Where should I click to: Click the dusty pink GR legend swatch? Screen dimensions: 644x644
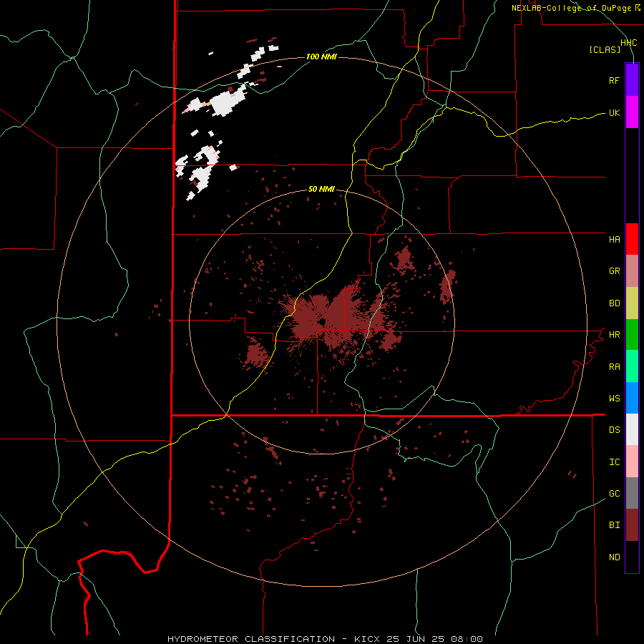632,271
